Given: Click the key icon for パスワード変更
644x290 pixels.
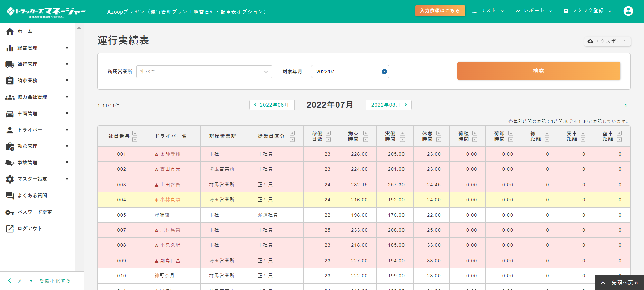Looking at the screenshot, I should [x=10, y=212].
